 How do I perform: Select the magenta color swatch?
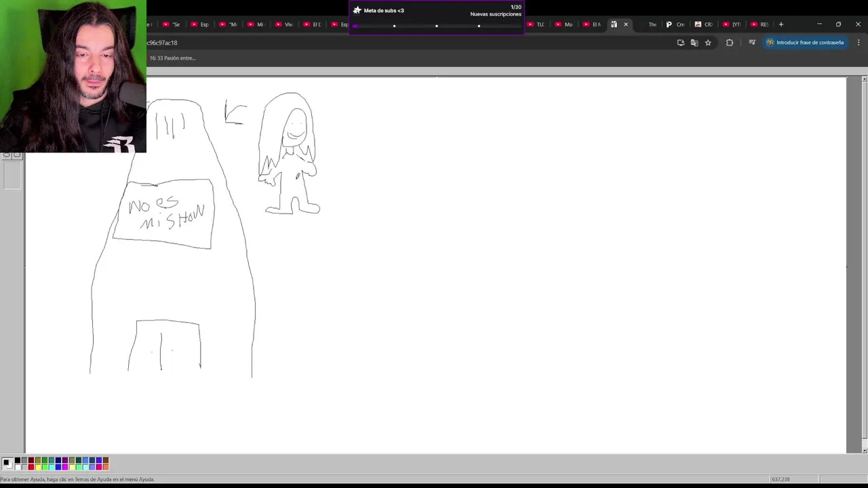[x=65, y=467]
